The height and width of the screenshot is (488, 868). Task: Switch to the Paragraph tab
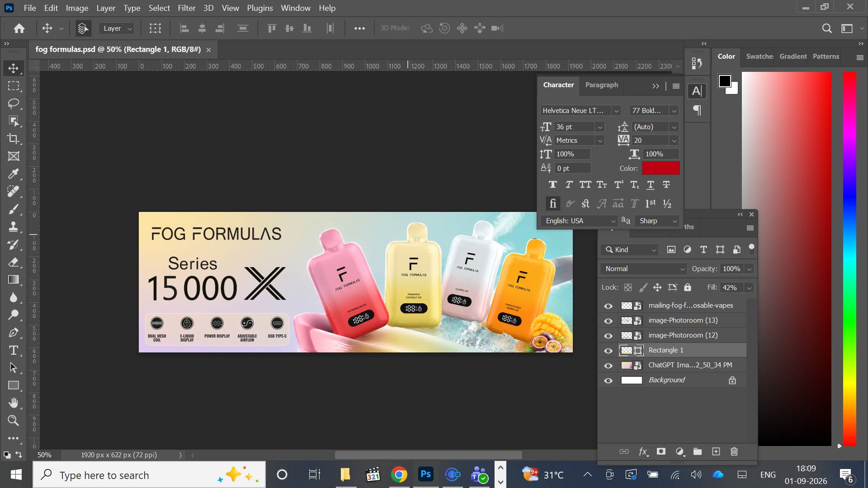point(601,85)
